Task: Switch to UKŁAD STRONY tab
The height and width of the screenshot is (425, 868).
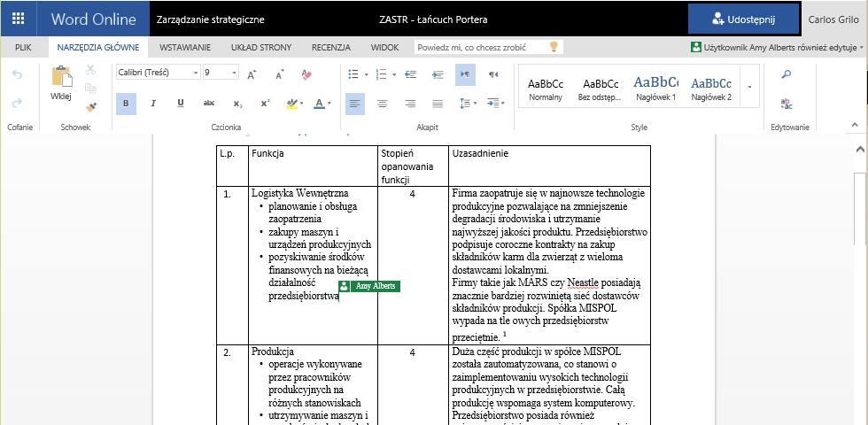Action: click(x=261, y=48)
